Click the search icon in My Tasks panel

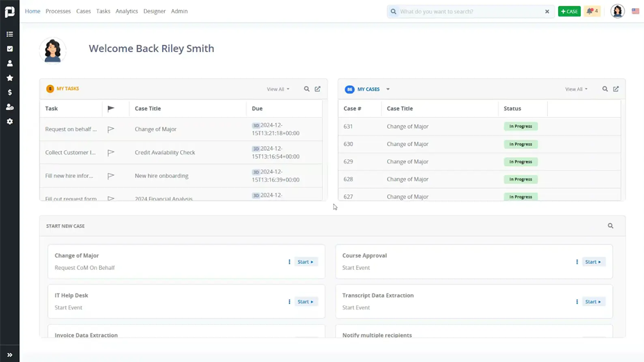click(x=307, y=89)
